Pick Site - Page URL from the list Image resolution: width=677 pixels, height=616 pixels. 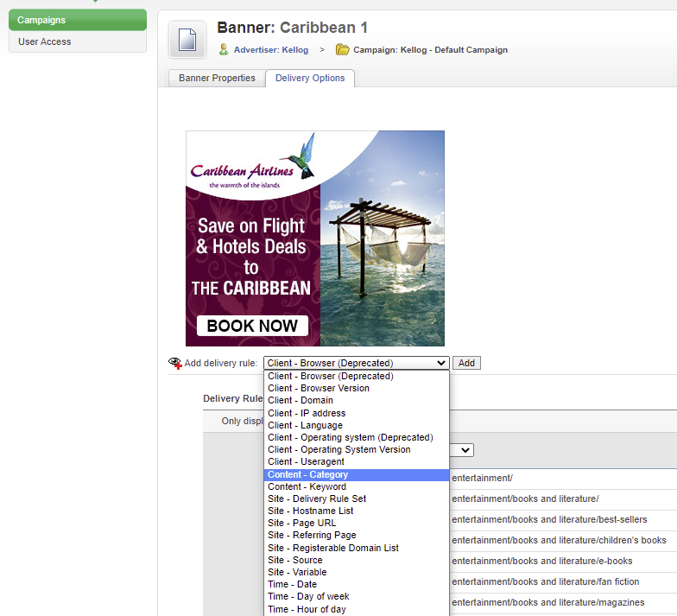click(302, 523)
